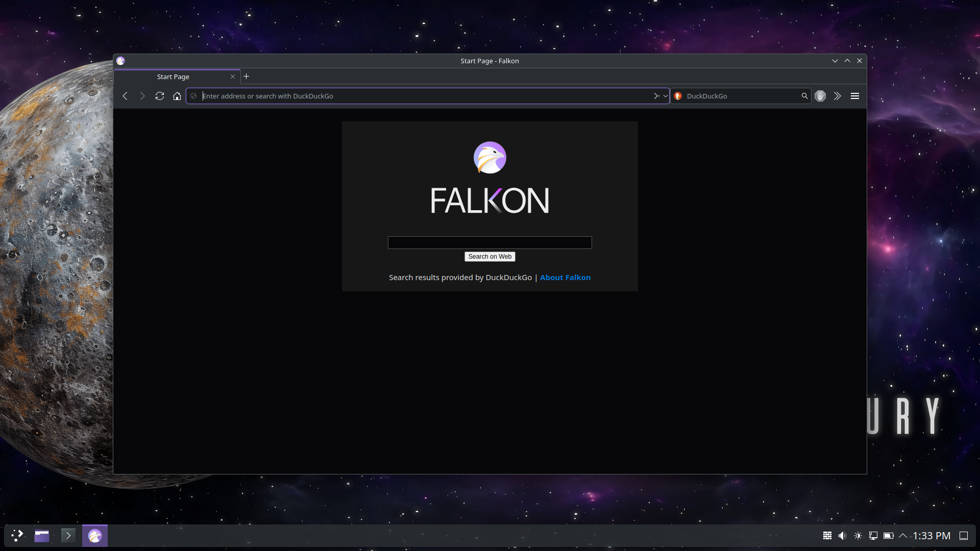Click the site info globe icon
980x551 pixels.
point(193,96)
